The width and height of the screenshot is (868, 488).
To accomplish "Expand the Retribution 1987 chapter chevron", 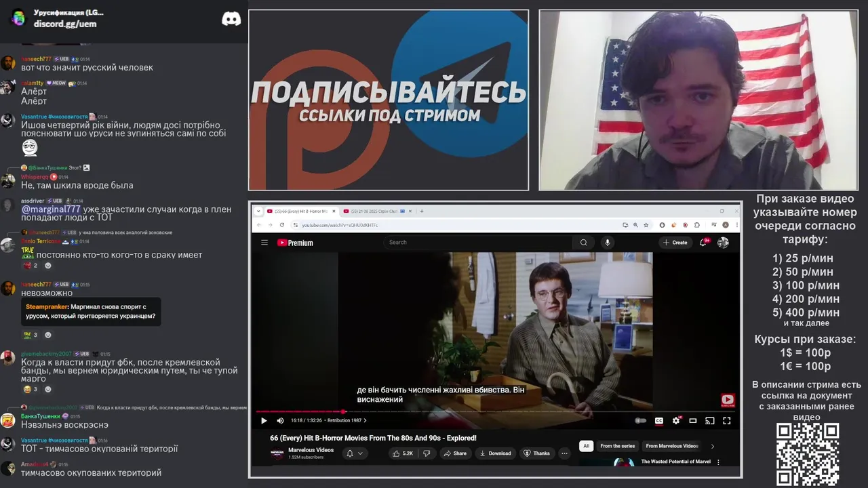I will tap(365, 421).
